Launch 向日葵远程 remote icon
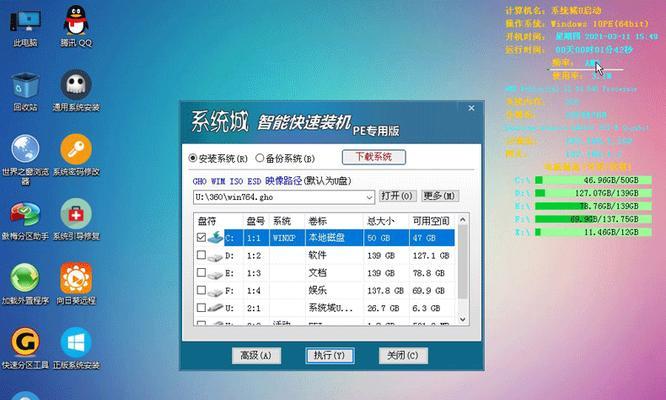 point(76,284)
